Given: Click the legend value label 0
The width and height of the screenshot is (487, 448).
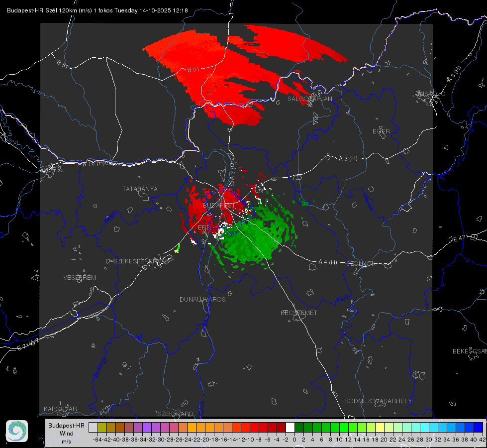Looking at the screenshot, I should 294,440.
